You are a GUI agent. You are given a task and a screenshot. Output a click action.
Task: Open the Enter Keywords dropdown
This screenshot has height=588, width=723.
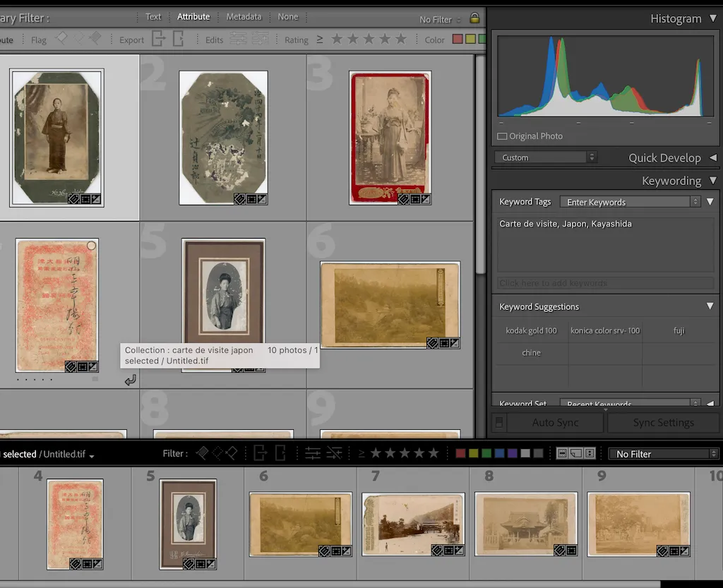pyautogui.click(x=630, y=202)
